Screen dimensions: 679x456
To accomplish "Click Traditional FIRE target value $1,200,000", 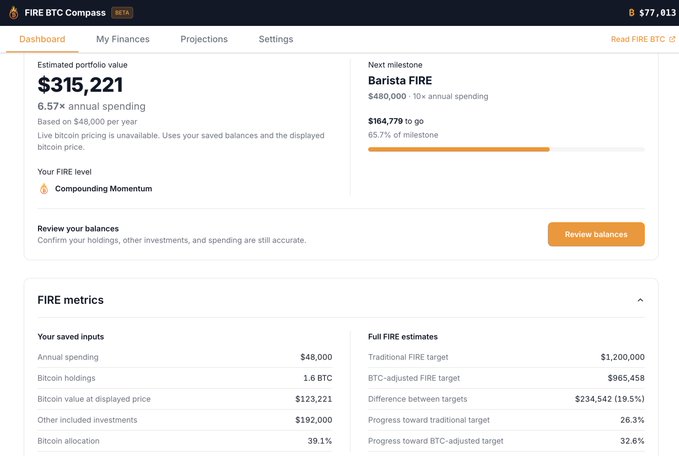I will point(622,357).
